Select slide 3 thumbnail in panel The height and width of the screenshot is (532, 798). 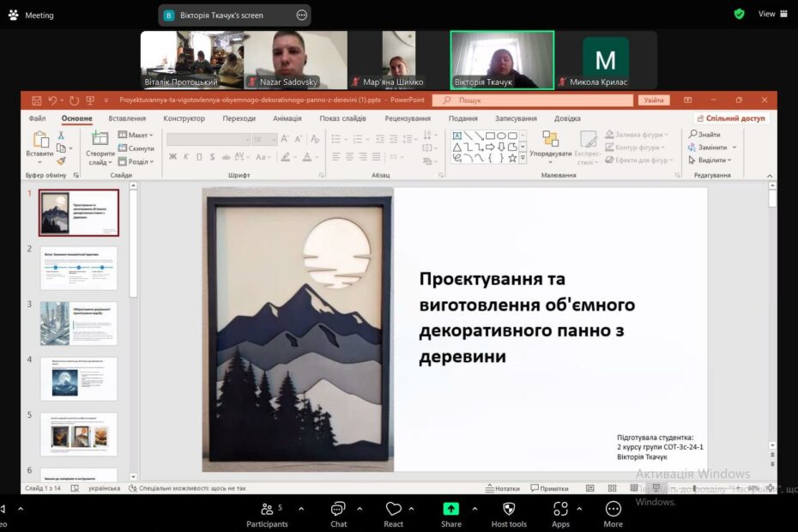pyautogui.click(x=78, y=323)
